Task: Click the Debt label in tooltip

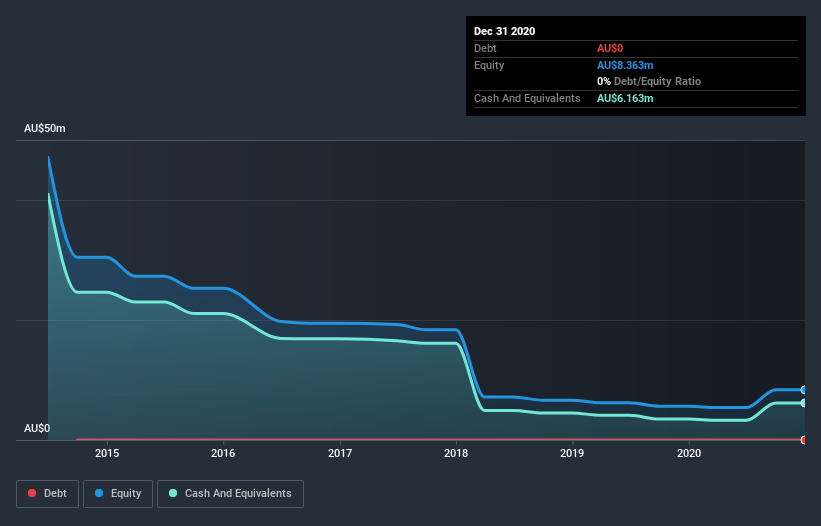Action: (x=485, y=48)
